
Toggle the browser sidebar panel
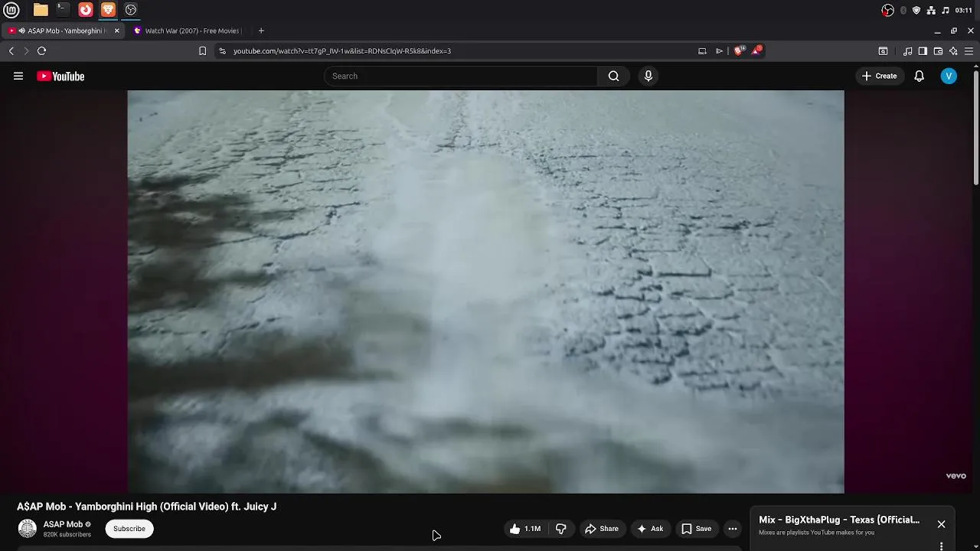coord(923,51)
